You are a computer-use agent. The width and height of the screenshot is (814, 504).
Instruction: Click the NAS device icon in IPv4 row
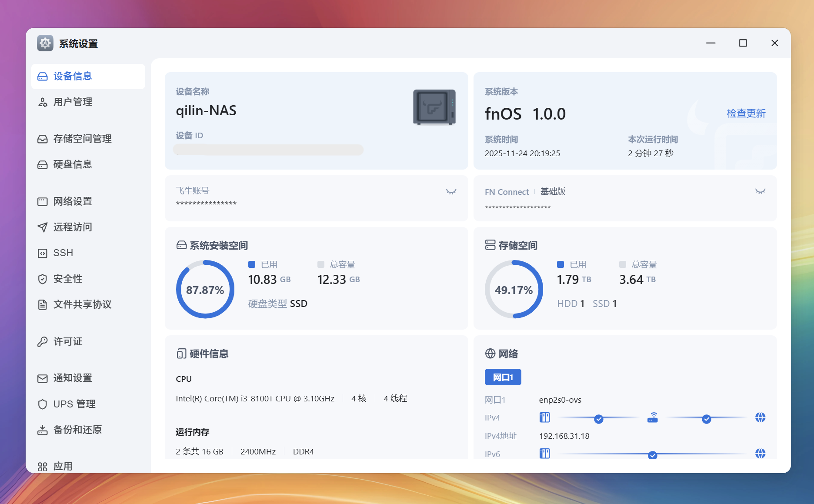coord(544,418)
